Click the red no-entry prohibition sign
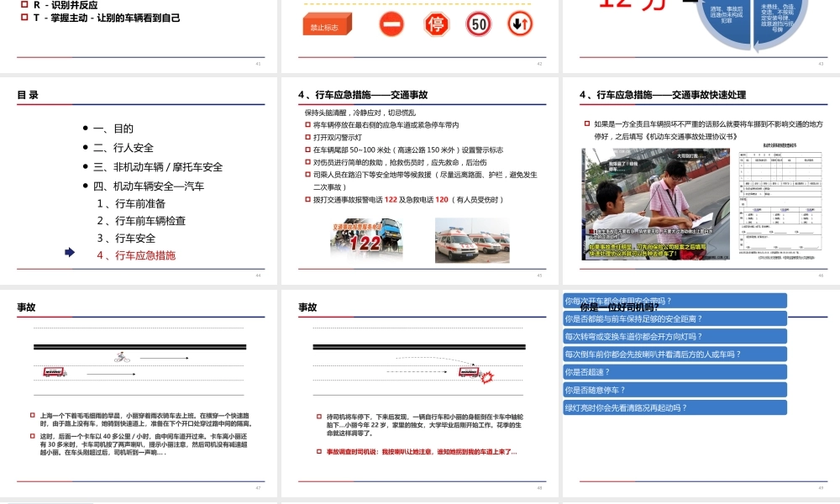 pyautogui.click(x=391, y=24)
